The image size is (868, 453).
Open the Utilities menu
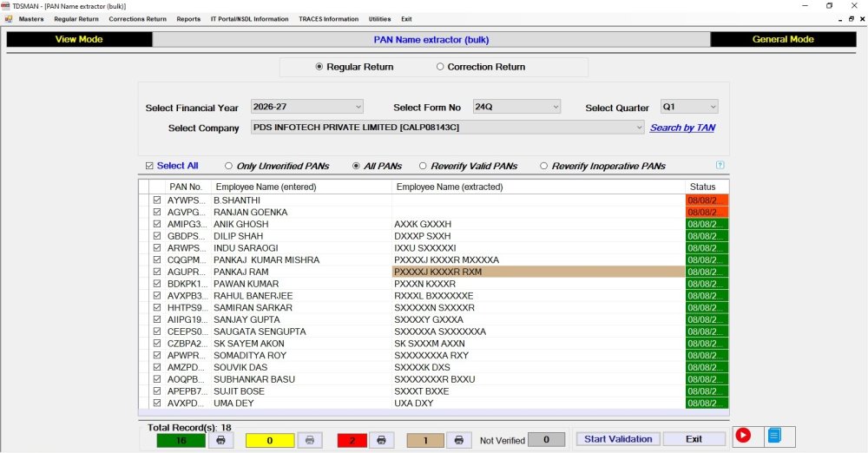pos(380,19)
